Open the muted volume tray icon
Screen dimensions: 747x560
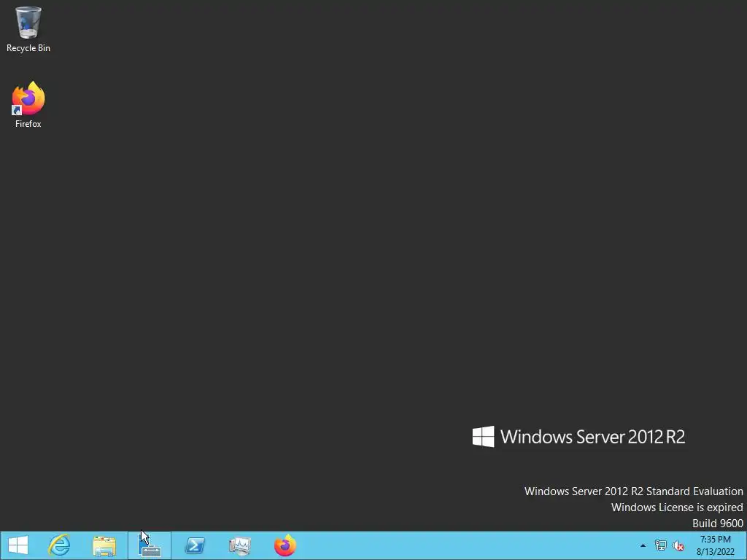pyautogui.click(x=678, y=545)
